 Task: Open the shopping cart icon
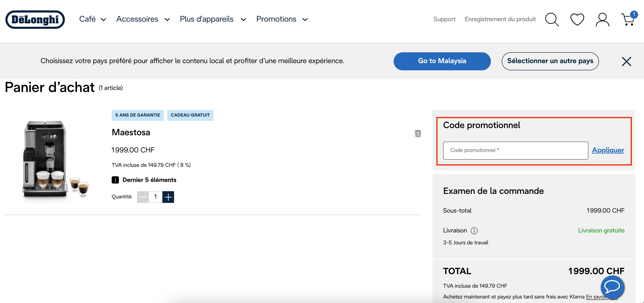click(x=628, y=20)
